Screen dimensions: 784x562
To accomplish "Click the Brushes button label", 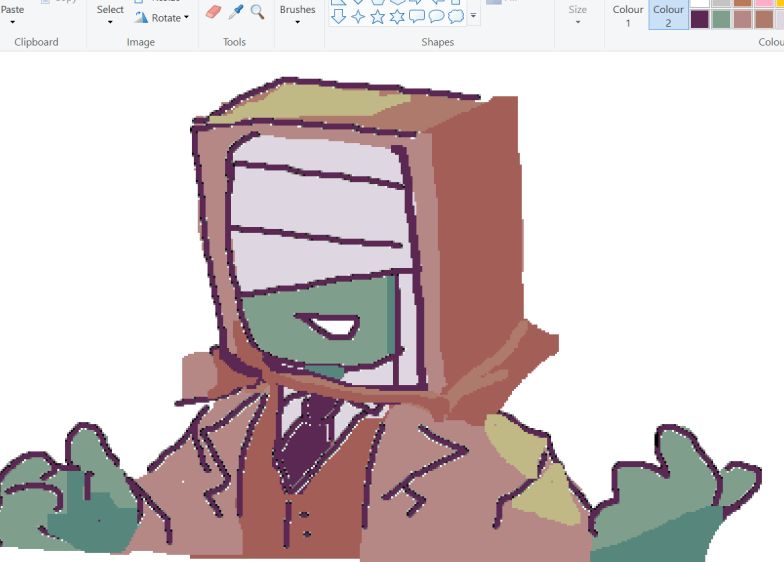I will [298, 10].
